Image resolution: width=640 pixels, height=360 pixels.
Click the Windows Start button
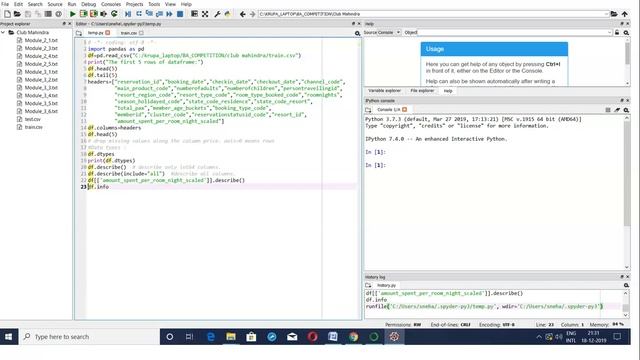pyautogui.click(x=9, y=337)
